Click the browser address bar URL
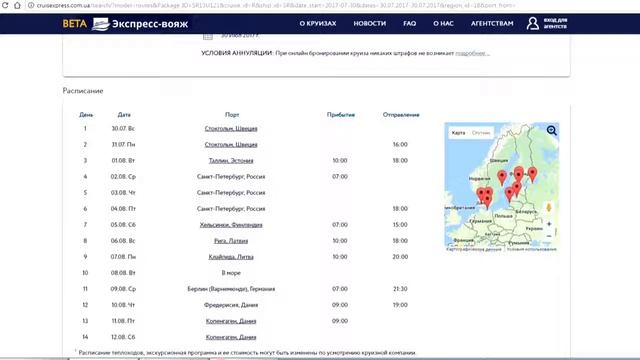The width and height of the screenshot is (640, 360). [276, 5]
